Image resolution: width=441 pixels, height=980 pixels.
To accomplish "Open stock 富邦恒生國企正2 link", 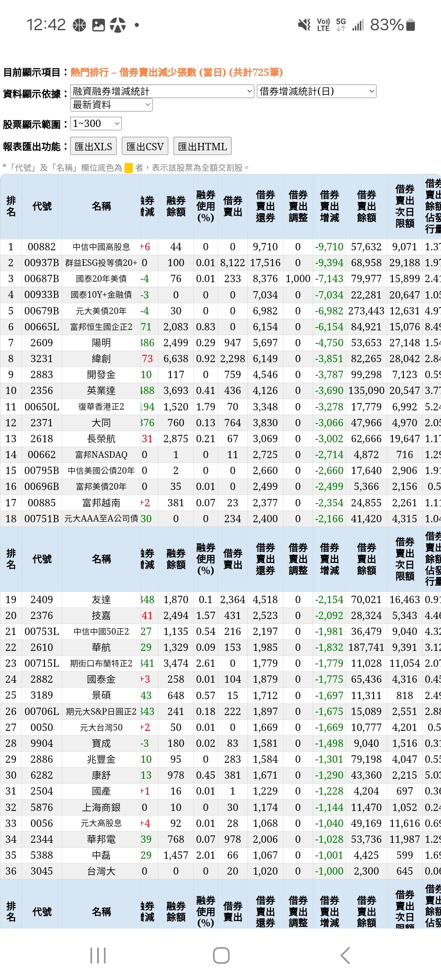I will click(101, 327).
